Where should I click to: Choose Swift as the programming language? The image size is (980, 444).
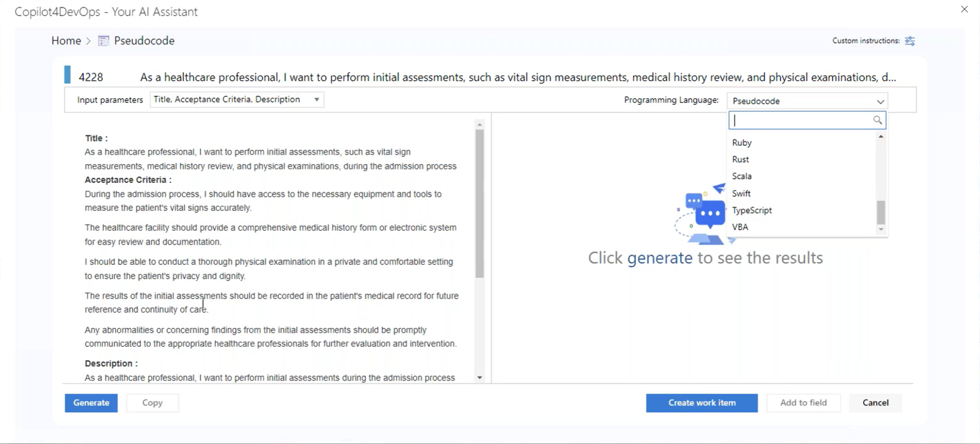tap(741, 193)
